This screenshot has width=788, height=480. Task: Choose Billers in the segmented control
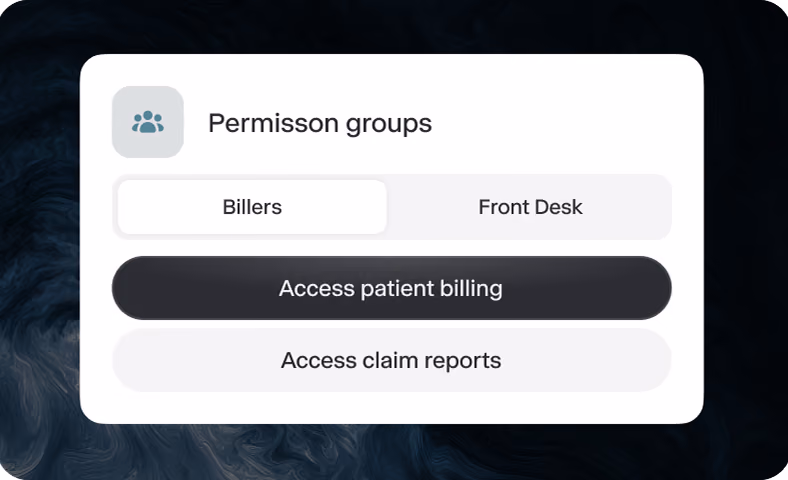252,207
